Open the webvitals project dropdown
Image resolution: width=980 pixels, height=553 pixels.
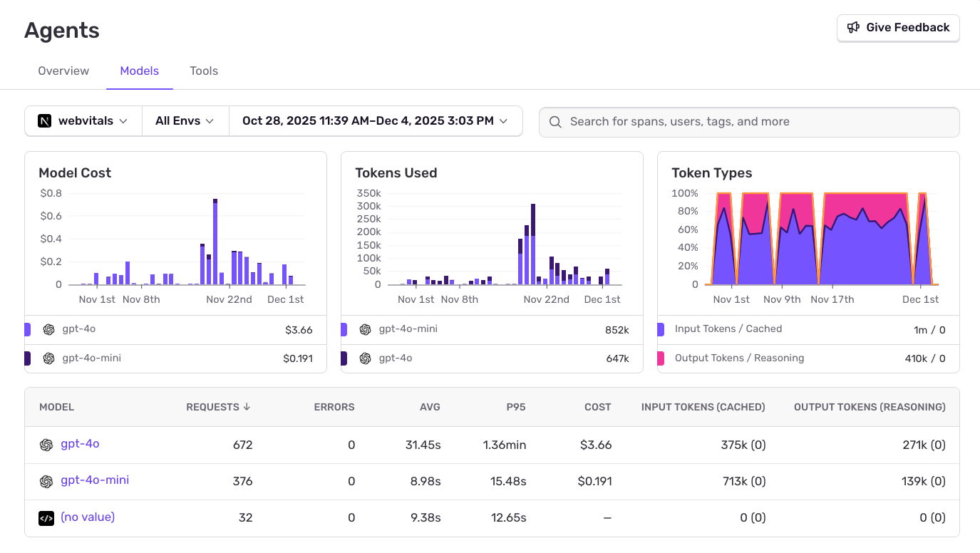pyautogui.click(x=83, y=120)
